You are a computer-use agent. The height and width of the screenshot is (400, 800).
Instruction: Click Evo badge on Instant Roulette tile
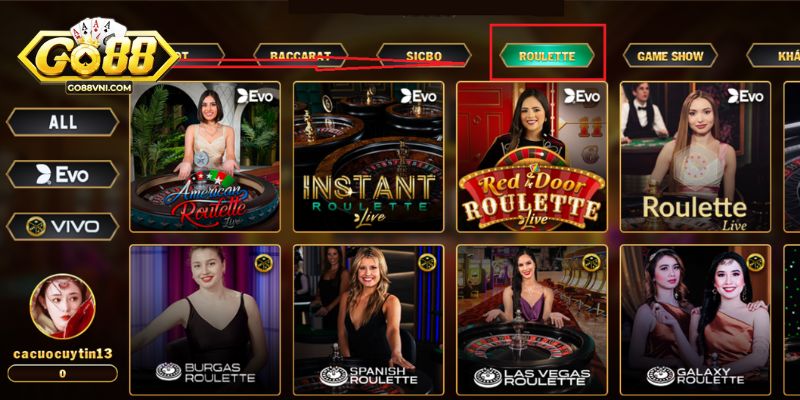pyautogui.click(x=418, y=96)
